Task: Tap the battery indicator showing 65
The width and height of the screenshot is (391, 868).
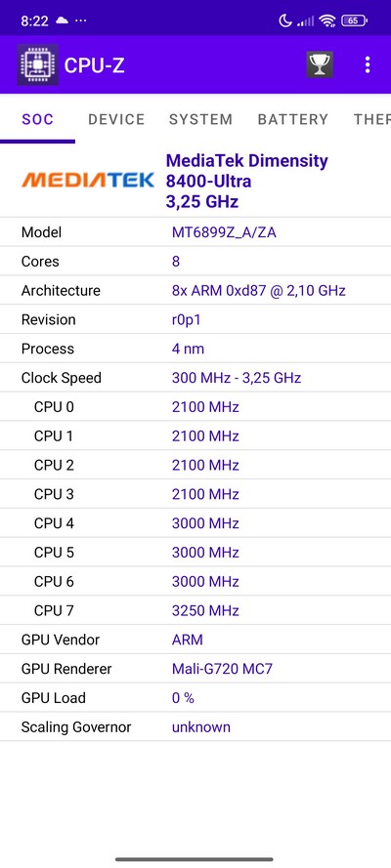Action: click(355, 21)
